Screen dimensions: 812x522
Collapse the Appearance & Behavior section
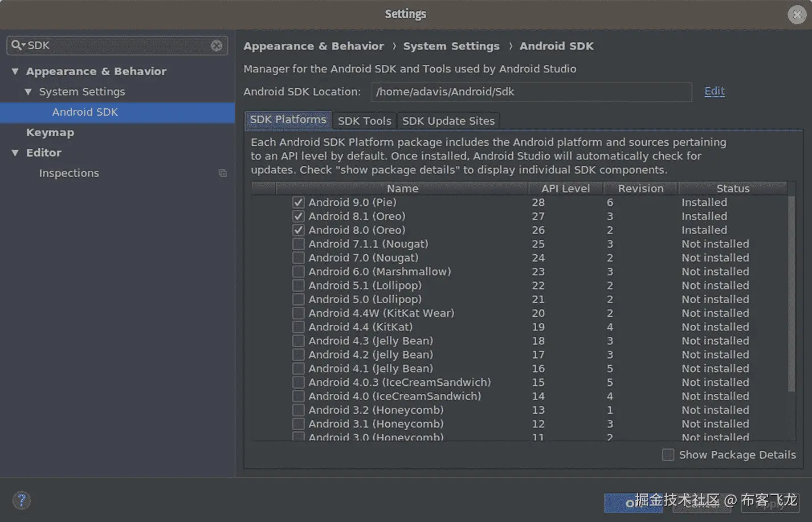[x=15, y=71]
